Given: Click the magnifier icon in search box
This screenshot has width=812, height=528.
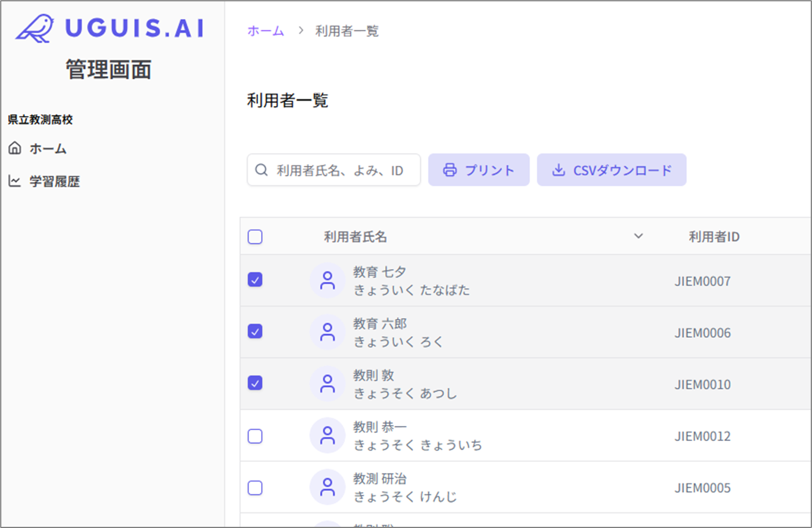Looking at the screenshot, I should click(x=262, y=170).
